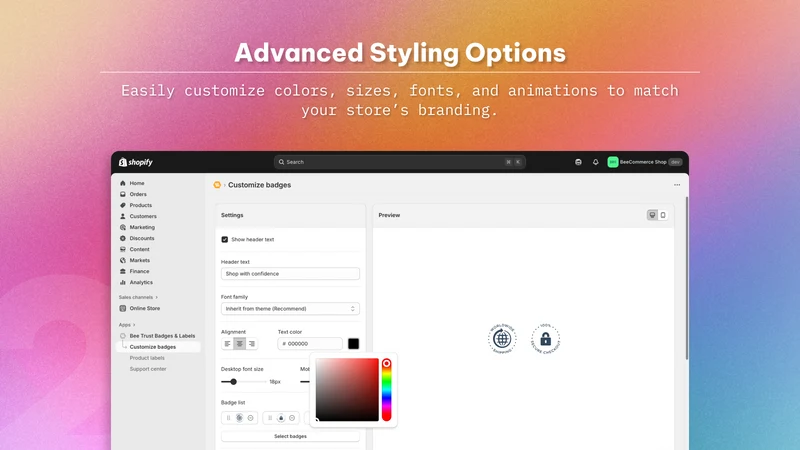The height and width of the screenshot is (450, 800).
Task: Click the Markets globe icon
Action: click(122, 260)
